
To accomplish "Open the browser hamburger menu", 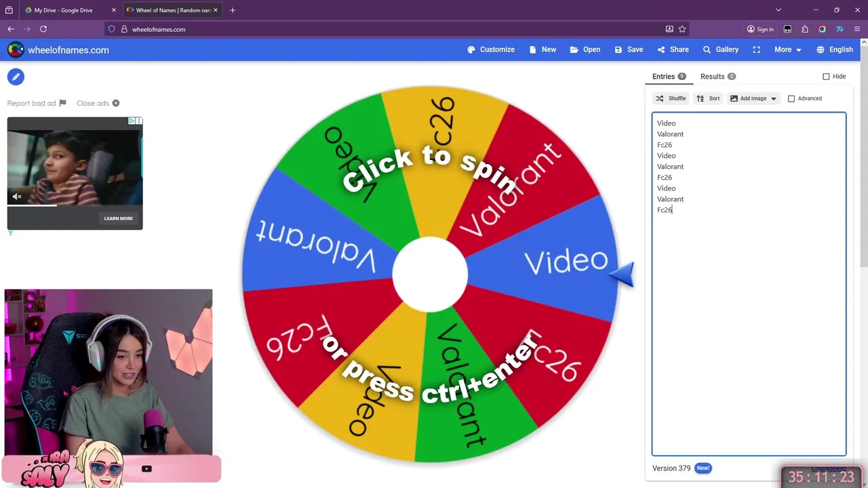I will pos(857,29).
